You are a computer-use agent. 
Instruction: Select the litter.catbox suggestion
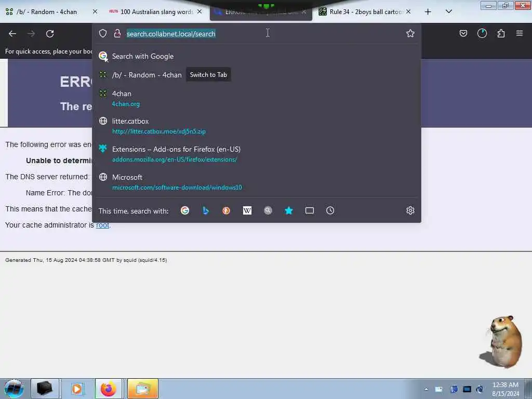(257, 126)
